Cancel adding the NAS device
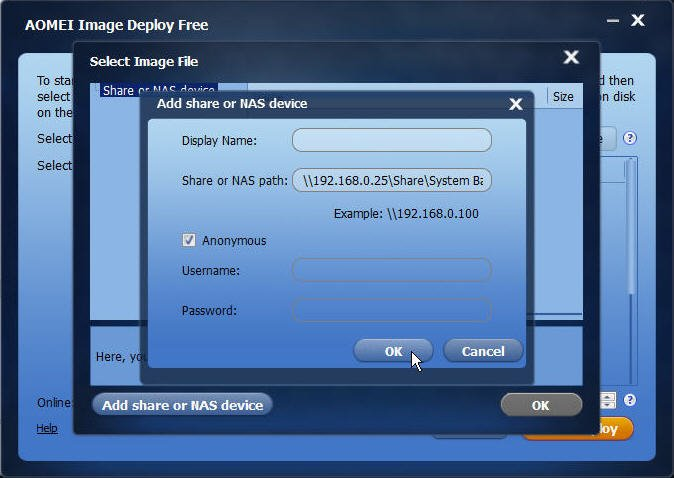Viewport: 674px width, 478px height. tap(483, 351)
